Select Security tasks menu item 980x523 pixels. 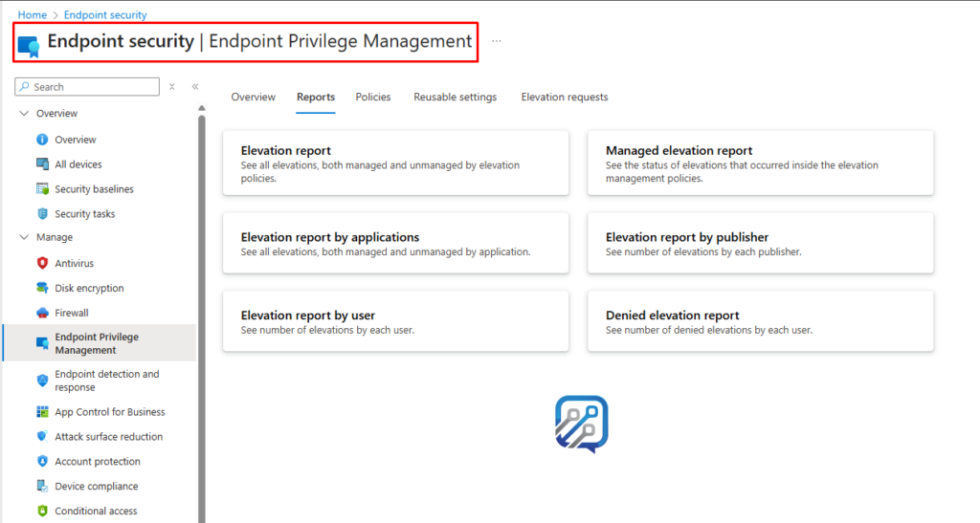pyautogui.click(x=85, y=214)
